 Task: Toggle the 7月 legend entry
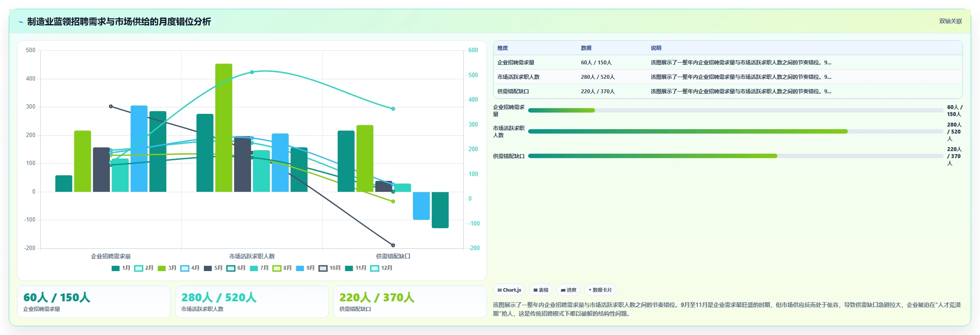[x=259, y=268]
